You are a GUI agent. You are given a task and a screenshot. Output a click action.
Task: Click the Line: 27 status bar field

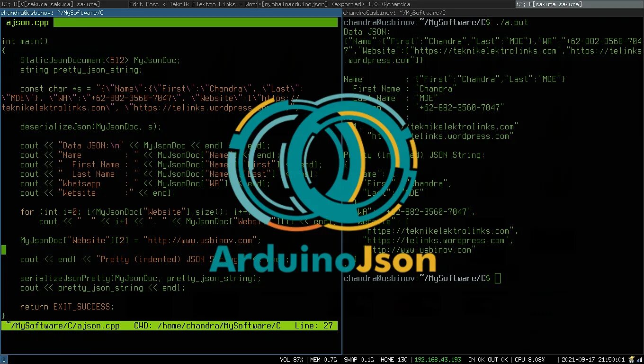(316, 326)
